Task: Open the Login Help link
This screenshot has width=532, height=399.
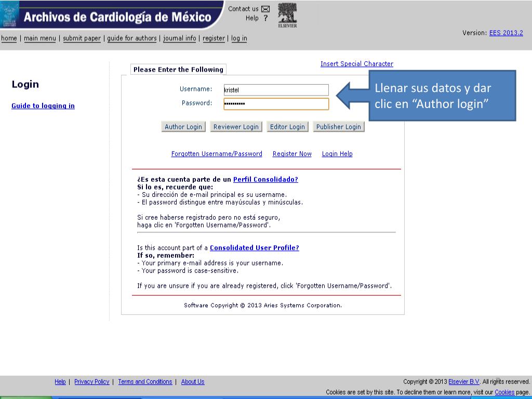Action: point(337,154)
